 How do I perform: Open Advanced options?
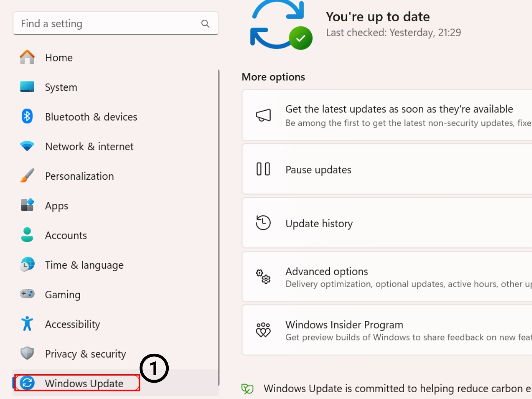pyautogui.click(x=387, y=277)
